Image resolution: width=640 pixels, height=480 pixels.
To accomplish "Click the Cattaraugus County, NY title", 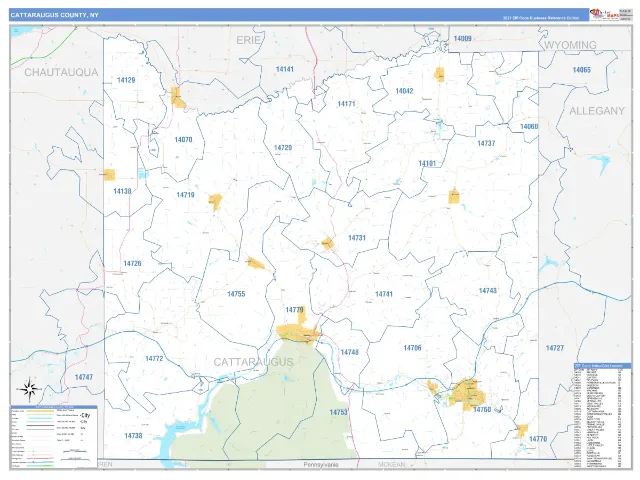I will tap(54, 15).
